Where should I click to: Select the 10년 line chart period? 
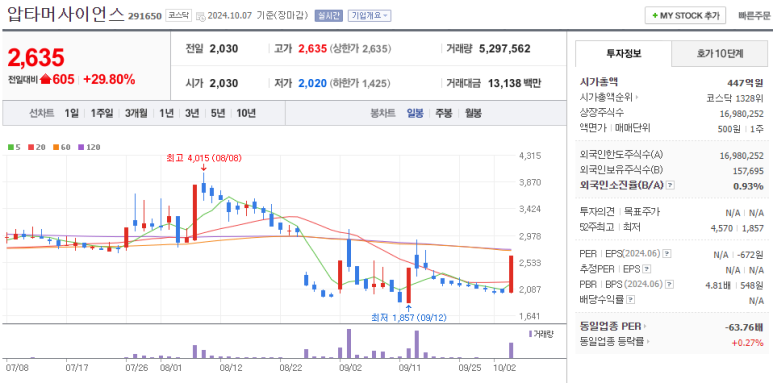click(x=246, y=113)
